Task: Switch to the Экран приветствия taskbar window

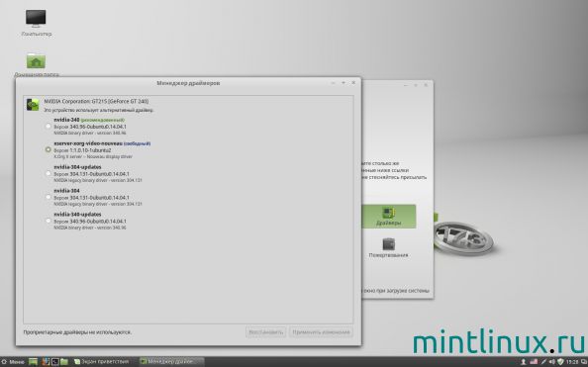Action: pyautogui.click(x=101, y=362)
